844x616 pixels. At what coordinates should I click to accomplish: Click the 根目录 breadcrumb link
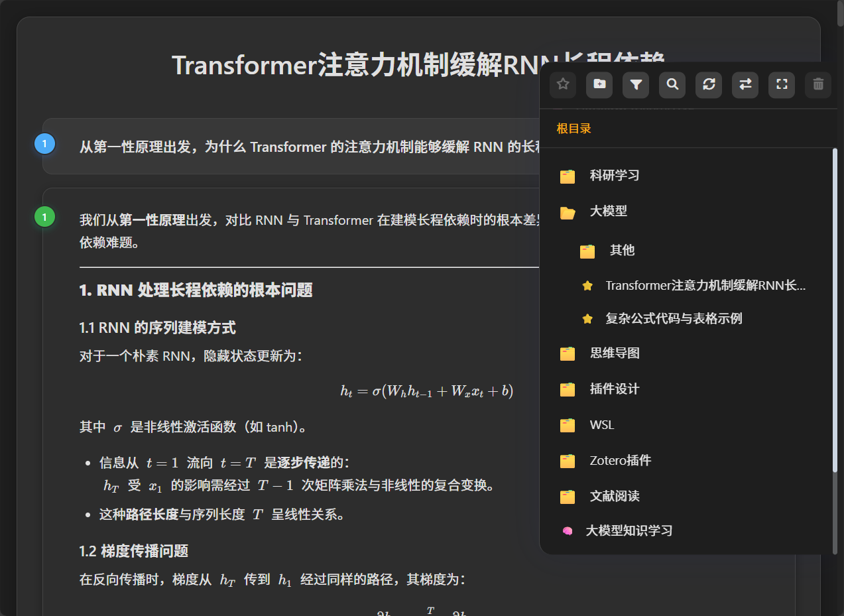pos(573,128)
